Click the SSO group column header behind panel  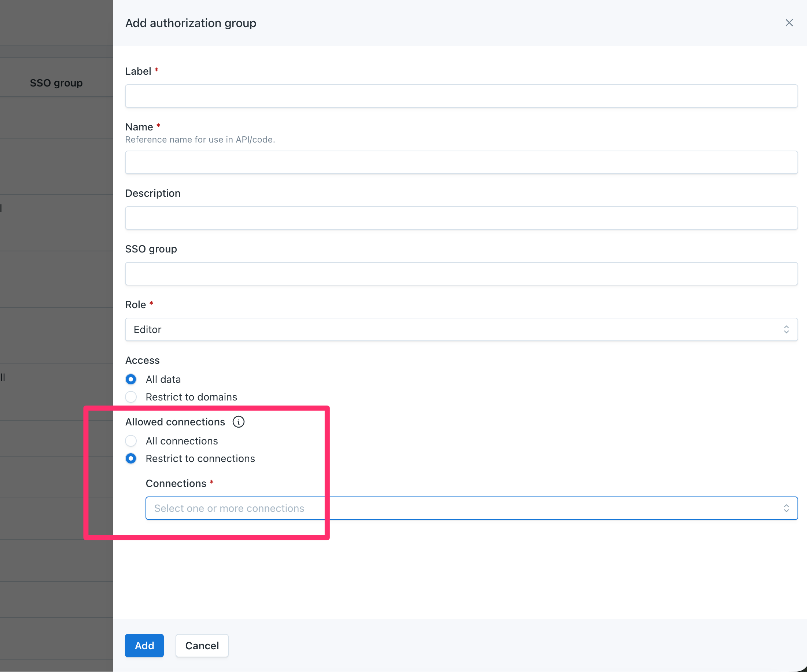(x=56, y=83)
